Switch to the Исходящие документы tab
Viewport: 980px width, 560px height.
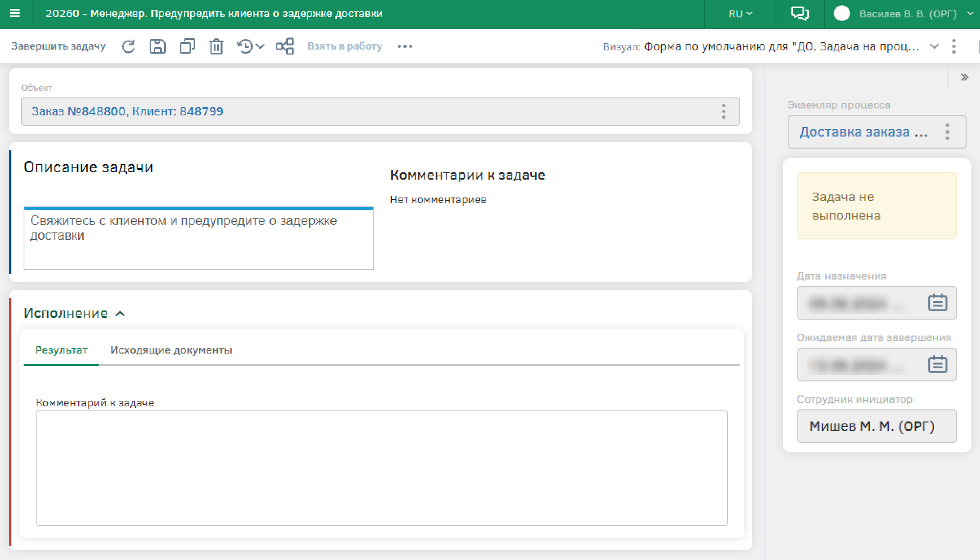coord(171,350)
